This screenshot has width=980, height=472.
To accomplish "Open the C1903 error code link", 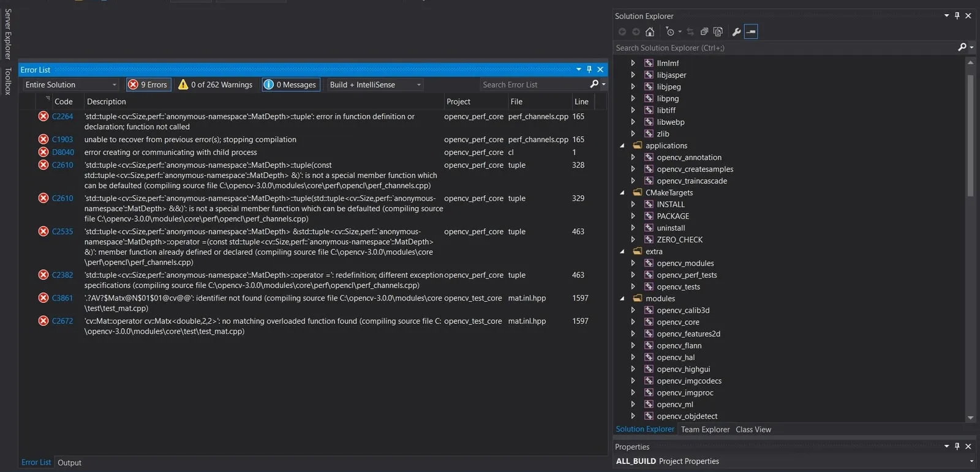I will 62,140.
